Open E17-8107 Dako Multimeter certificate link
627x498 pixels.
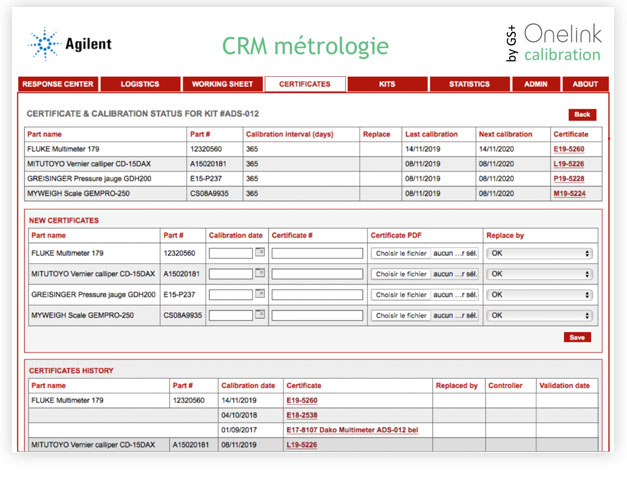coord(352,430)
